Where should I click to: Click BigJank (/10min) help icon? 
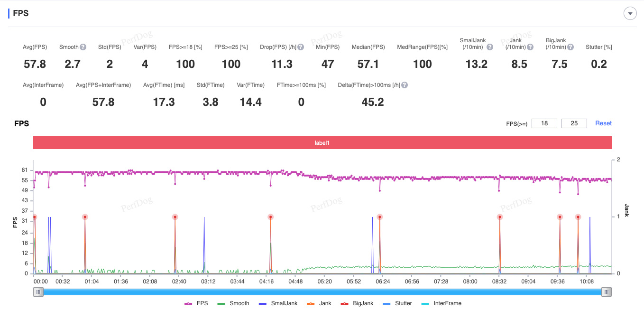(x=570, y=47)
